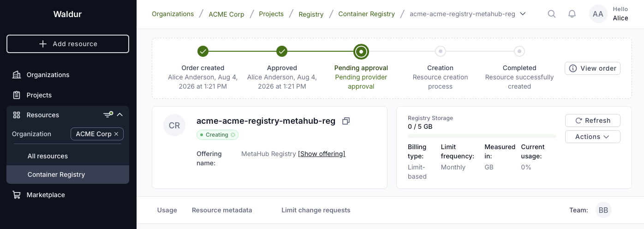The width and height of the screenshot is (644, 229).
Task: Click the '0%' current usage value
Action: [x=526, y=167]
